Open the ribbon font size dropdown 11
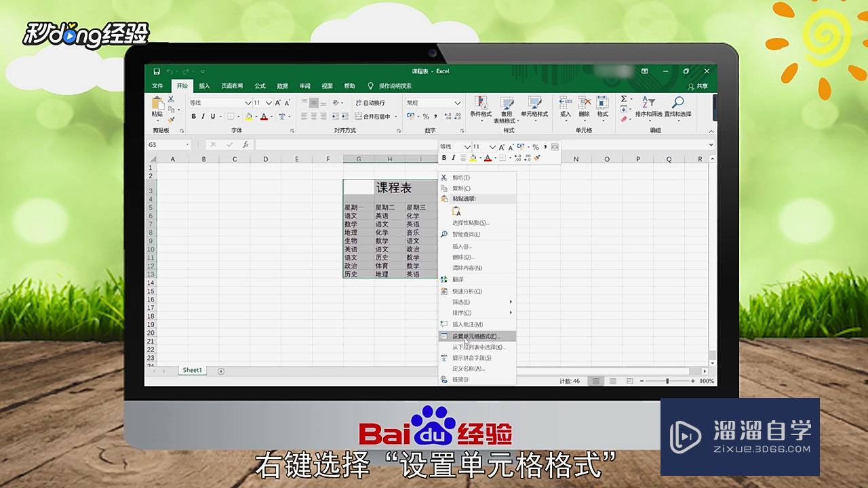This screenshot has height=488, width=868. [269, 103]
